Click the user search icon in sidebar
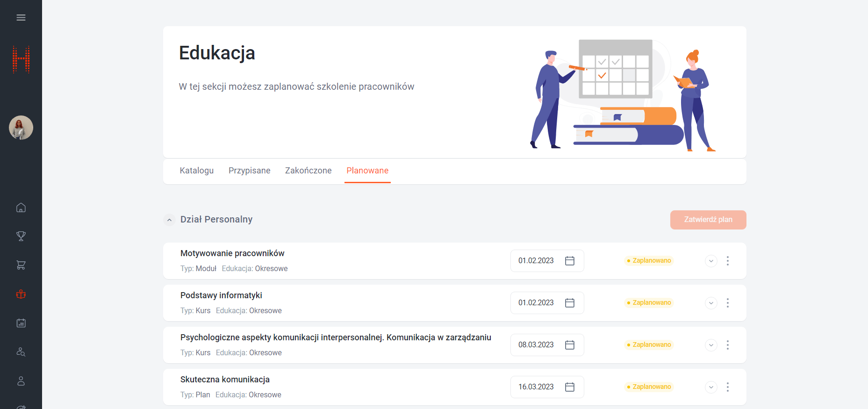The width and height of the screenshot is (868, 409). [21, 352]
